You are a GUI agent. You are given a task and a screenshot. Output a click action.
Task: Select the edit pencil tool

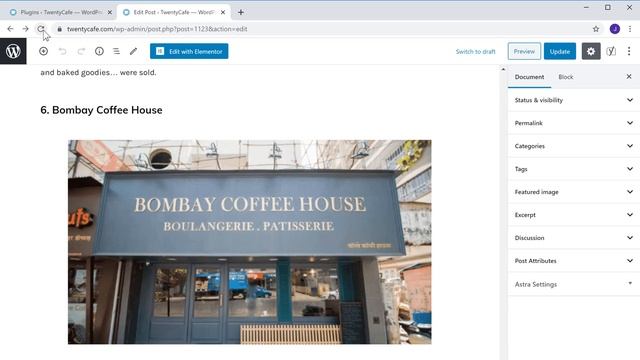pos(133,51)
